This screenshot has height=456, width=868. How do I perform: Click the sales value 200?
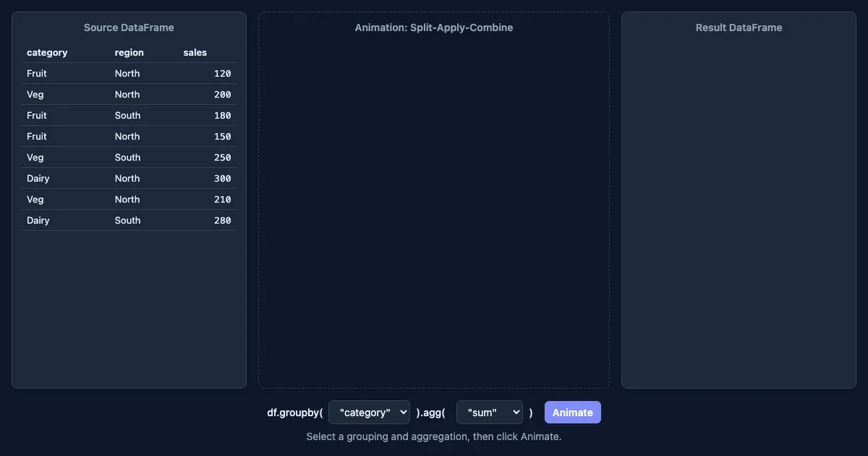[223, 95]
